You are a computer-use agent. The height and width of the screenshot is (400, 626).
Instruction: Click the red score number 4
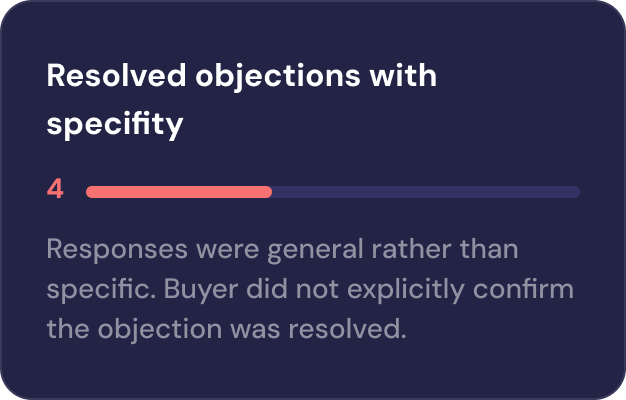tap(55, 190)
